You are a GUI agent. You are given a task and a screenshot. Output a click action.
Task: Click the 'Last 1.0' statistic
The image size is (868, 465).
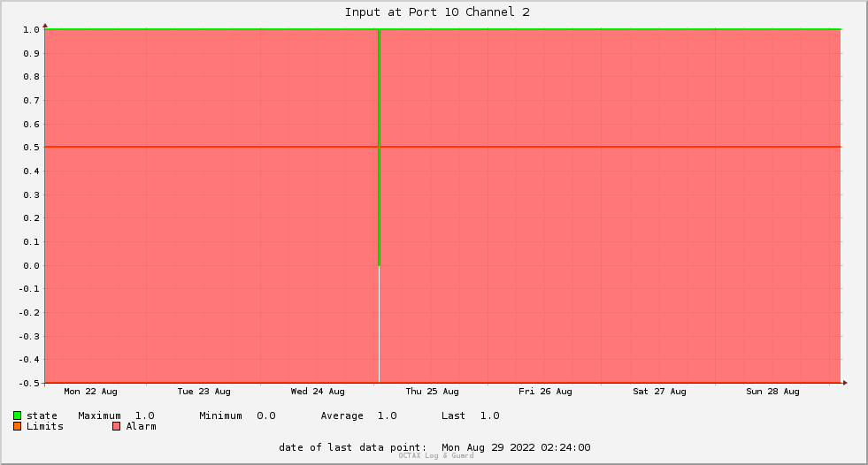[x=471, y=415]
